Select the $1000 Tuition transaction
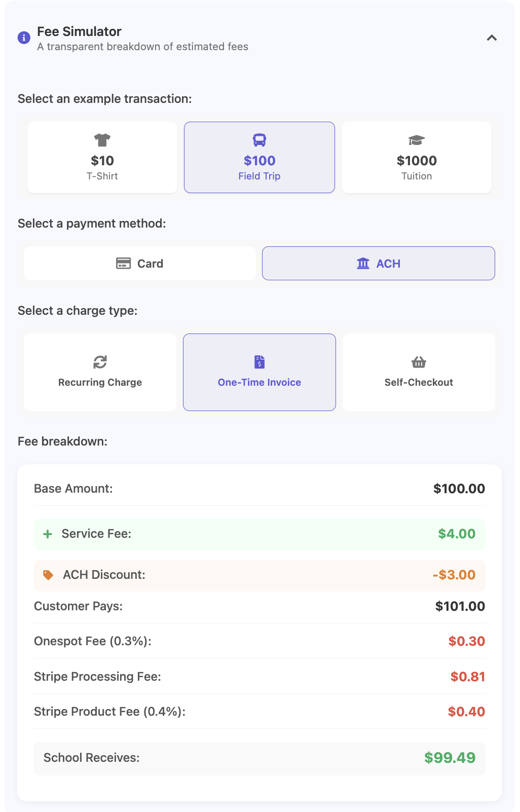The image size is (520, 812). pos(417,157)
